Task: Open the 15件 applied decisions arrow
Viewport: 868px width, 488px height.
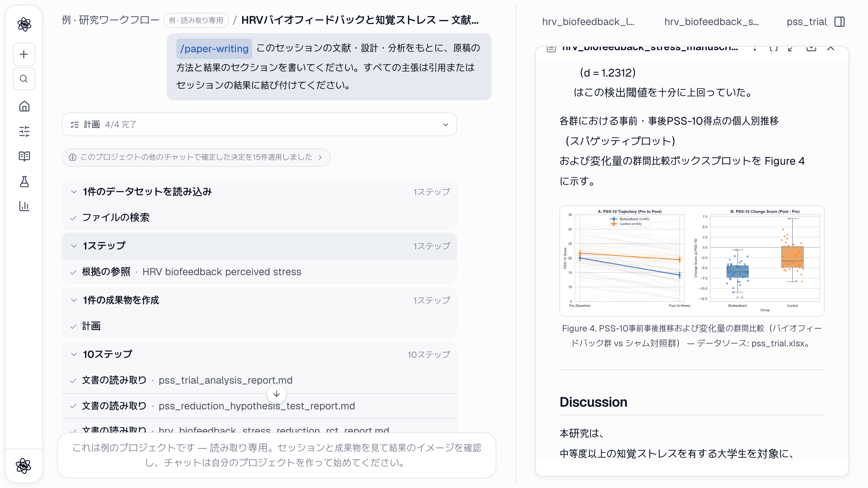Action: click(x=320, y=157)
